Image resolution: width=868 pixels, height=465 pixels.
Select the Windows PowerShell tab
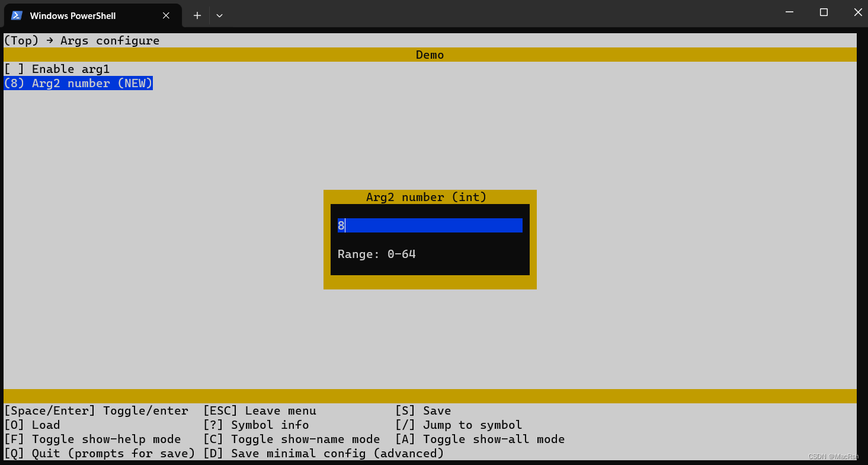(x=83, y=15)
